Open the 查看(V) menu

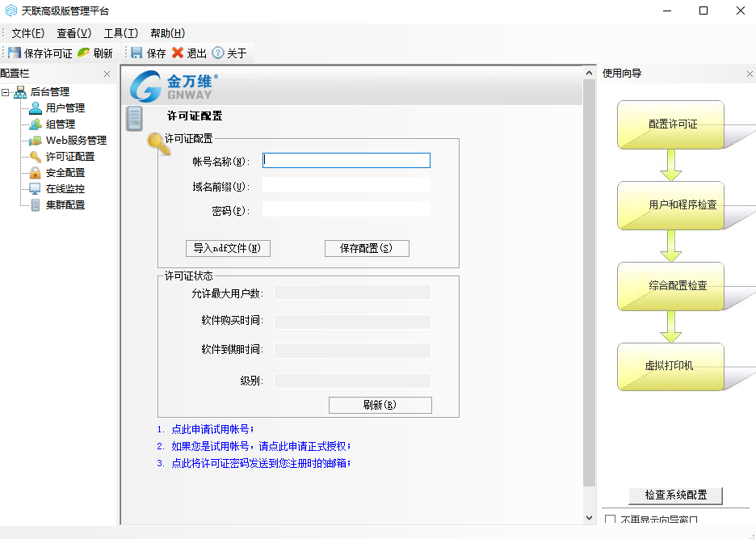(73, 33)
